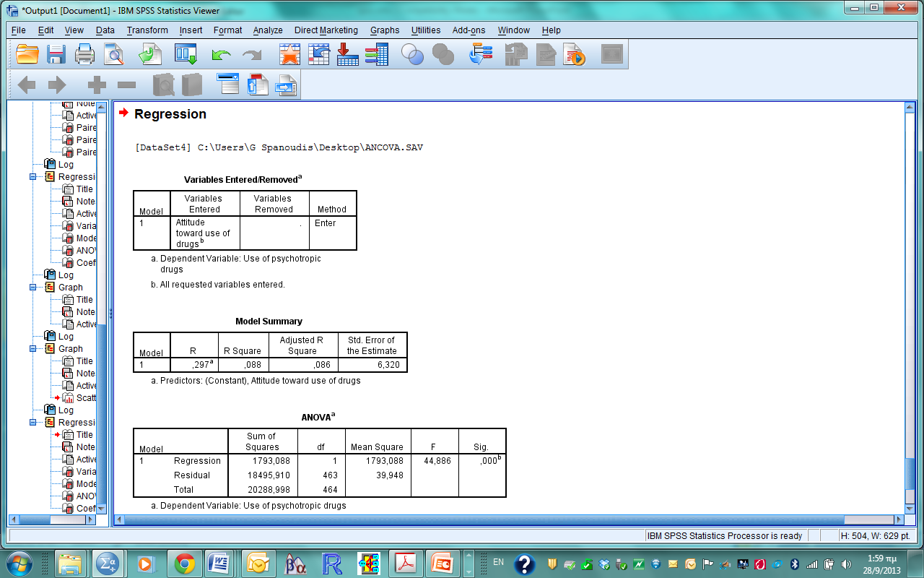
Task: Click the Go to Case icon
Action: pyautogui.click(x=319, y=54)
